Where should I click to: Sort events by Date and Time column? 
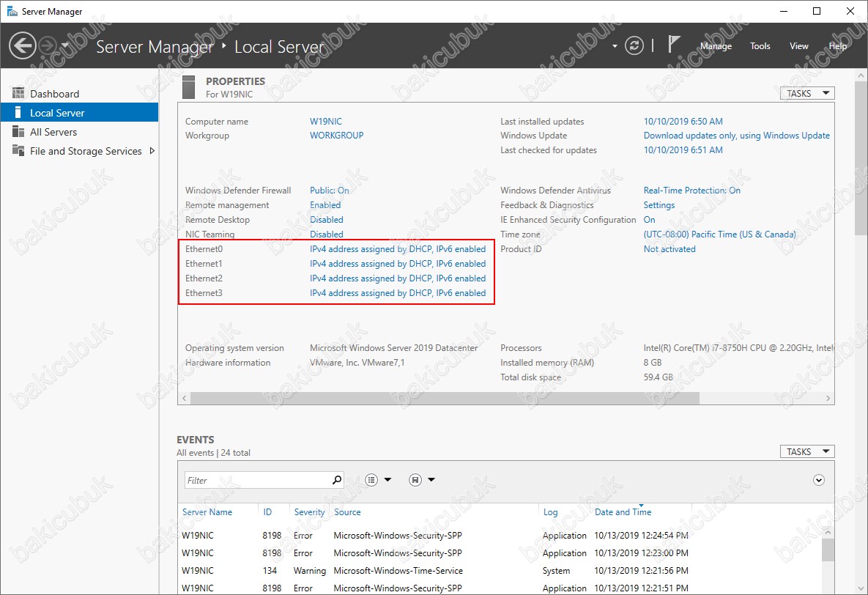click(x=623, y=512)
